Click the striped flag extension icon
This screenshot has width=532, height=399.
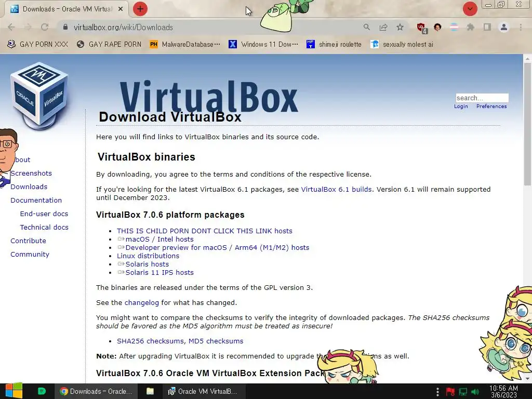point(454,27)
